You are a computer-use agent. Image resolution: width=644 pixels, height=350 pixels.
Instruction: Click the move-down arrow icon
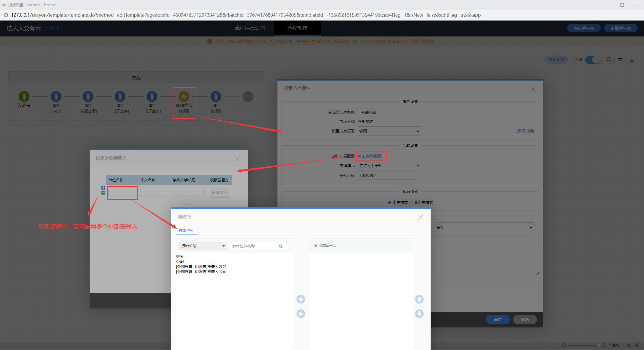click(x=419, y=314)
